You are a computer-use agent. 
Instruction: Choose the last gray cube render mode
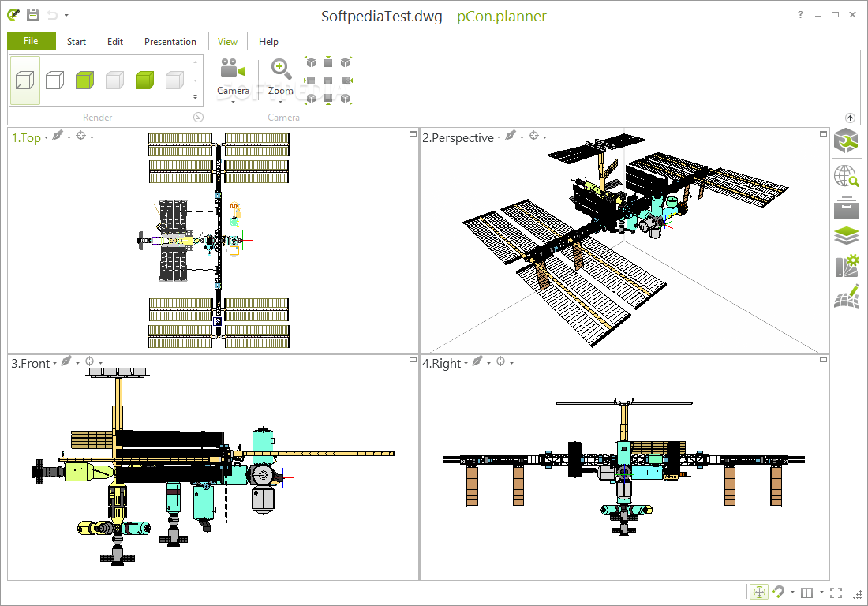point(174,80)
